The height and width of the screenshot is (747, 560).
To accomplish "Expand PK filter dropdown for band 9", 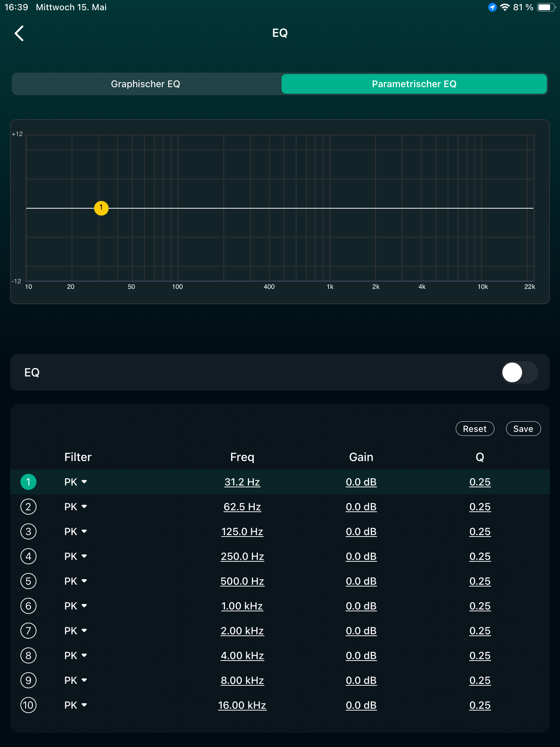I will pyautogui.click(x=76, y=680).
